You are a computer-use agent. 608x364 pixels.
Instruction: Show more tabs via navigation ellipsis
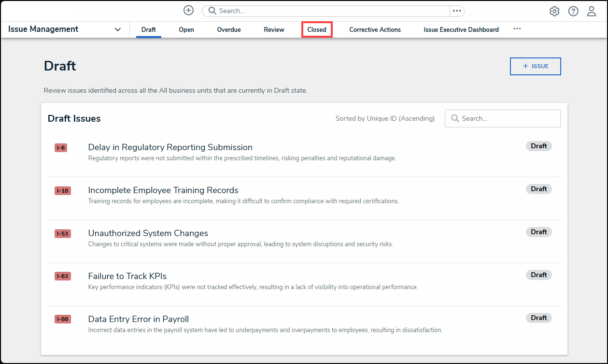517,29
